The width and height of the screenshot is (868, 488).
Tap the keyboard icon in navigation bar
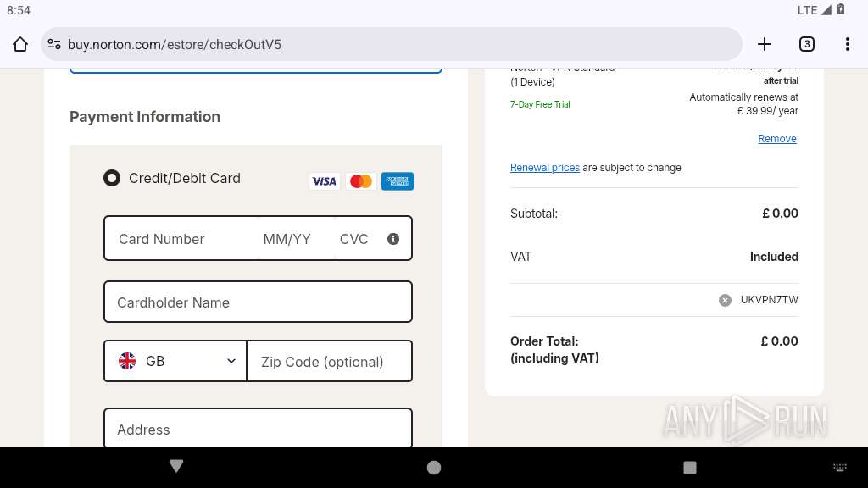tap(840, 468)
